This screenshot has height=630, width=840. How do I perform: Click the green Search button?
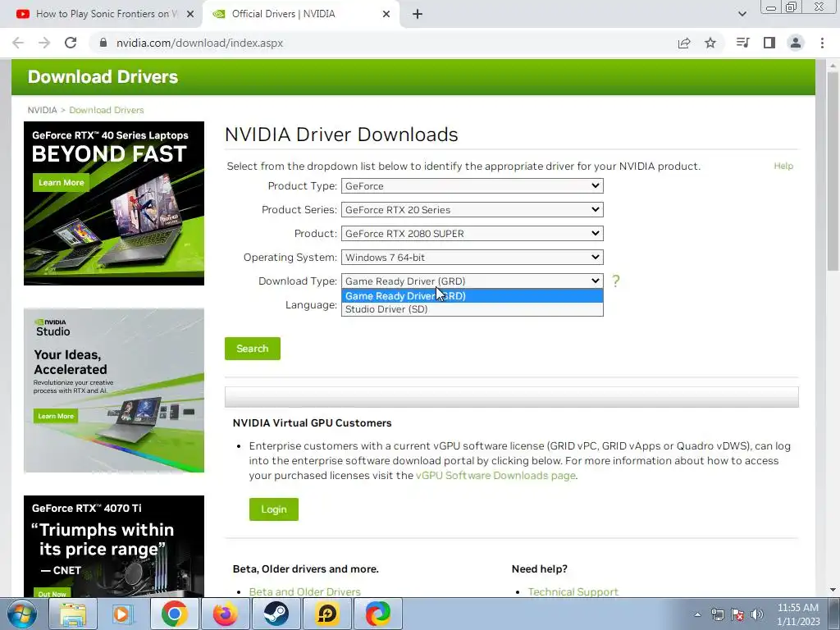pos(253,349)
